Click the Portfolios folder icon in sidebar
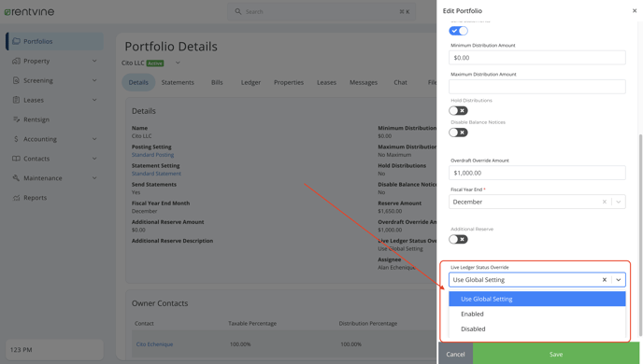 [x=17, y=41]
